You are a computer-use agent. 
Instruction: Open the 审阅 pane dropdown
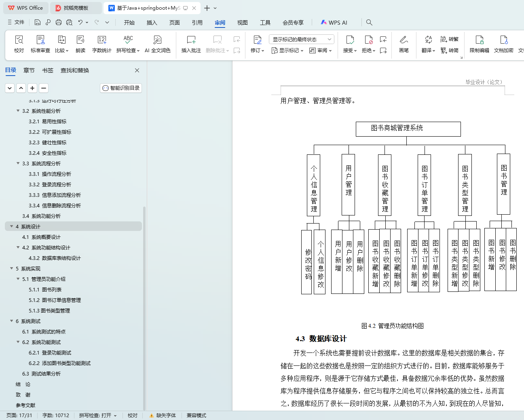(321, 51)
